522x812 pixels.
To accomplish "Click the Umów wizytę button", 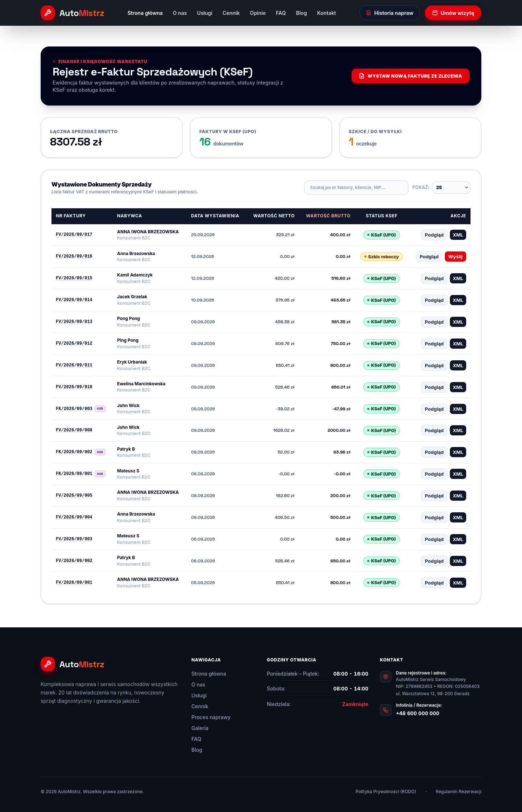I will click(453, 13).
